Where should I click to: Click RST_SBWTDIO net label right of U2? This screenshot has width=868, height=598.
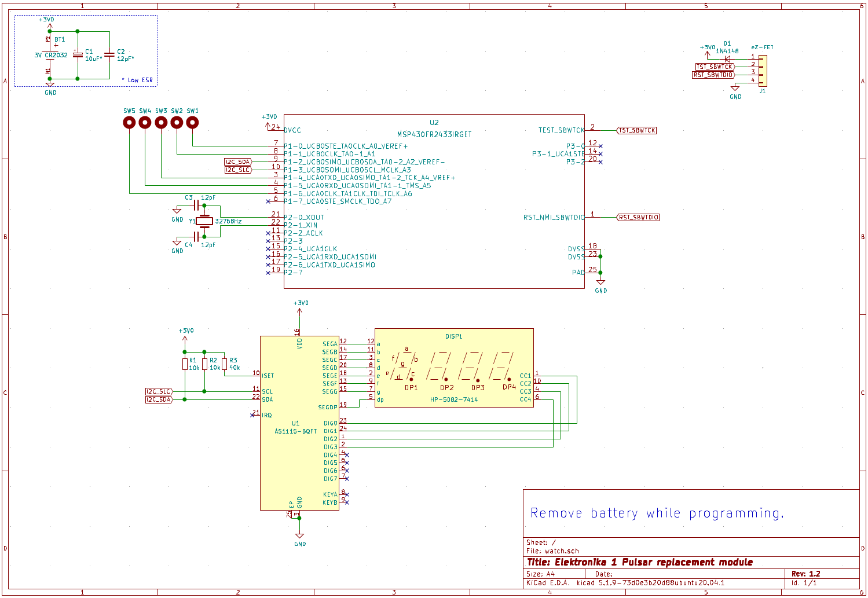(638, 217)
